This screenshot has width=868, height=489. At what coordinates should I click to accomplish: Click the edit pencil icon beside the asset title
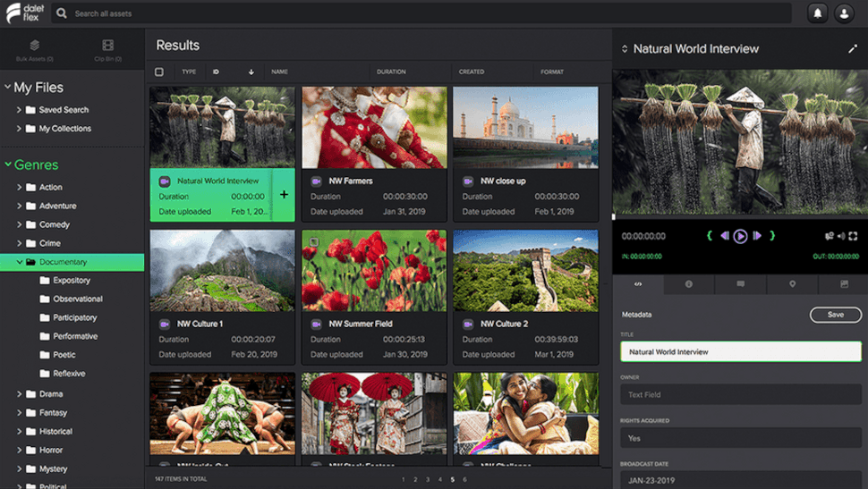(x=852, y=49)
